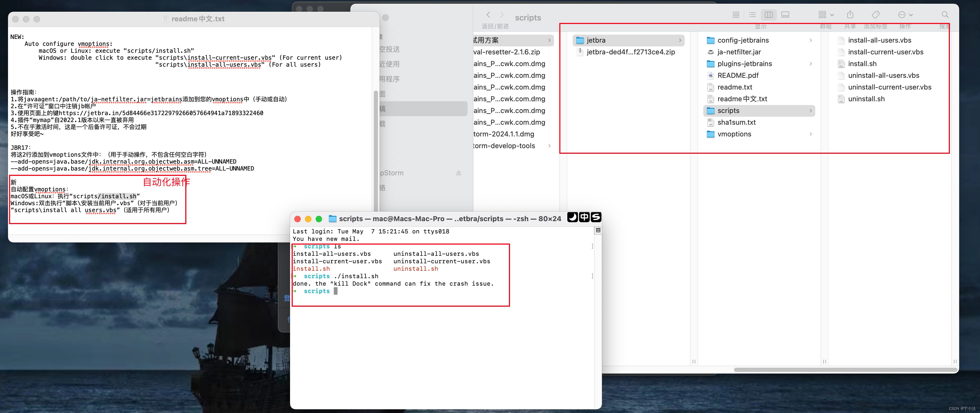Click the back (返回) navigation arrow
This screenshot has width=980, height=413.
pos(488,15)
